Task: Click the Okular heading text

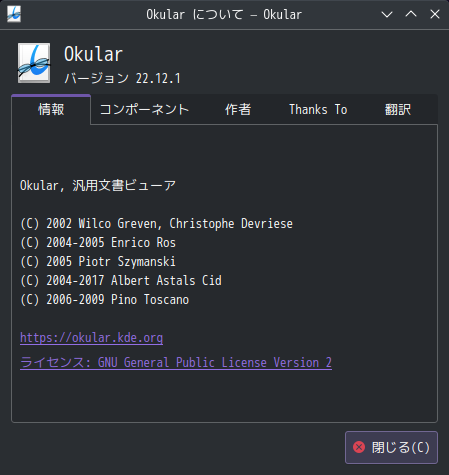Action: point(93,54)
